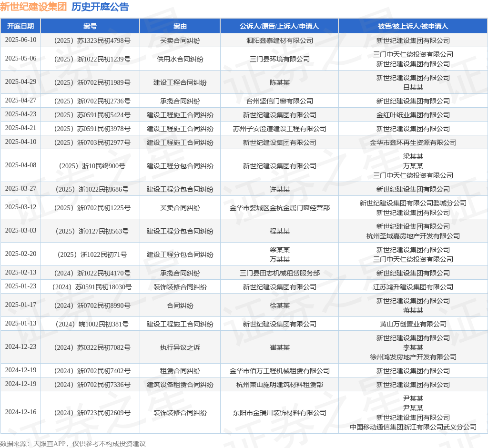Click defendant 江苏鸿升建设集团有限公司
The height and width of the screenshot is (448, 488).
[x=413, y=287]
